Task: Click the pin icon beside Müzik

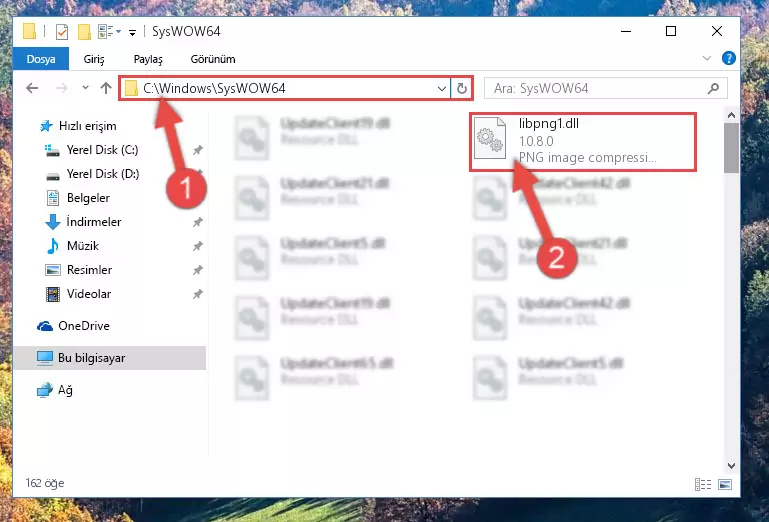Action: click(x=198, y=246)
